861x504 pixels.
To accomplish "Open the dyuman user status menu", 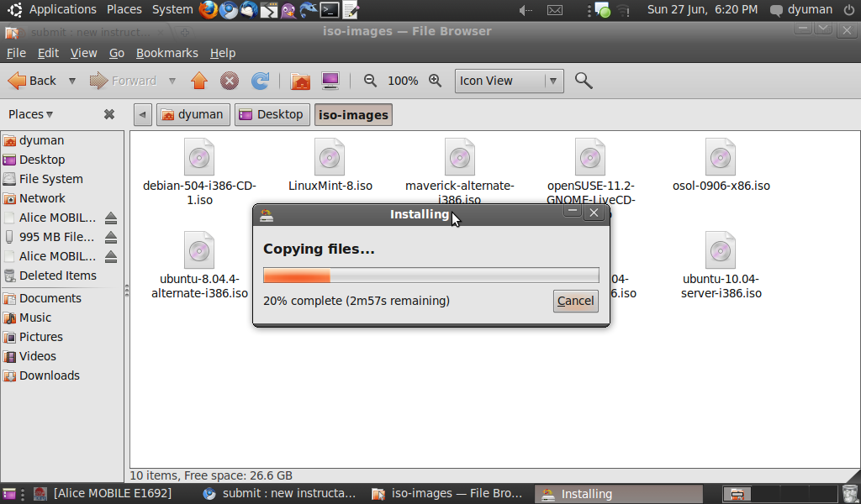I will [x=801, y=10].
